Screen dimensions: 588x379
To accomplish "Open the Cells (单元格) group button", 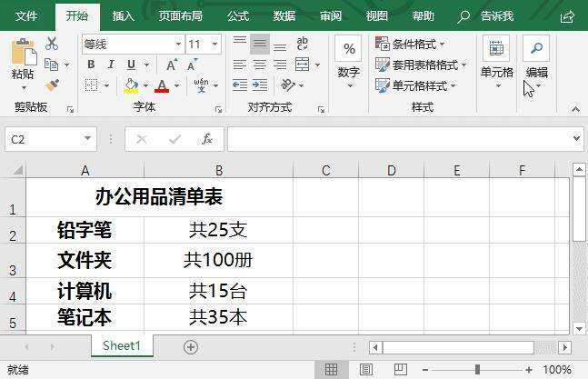I will tap(496, 62).
